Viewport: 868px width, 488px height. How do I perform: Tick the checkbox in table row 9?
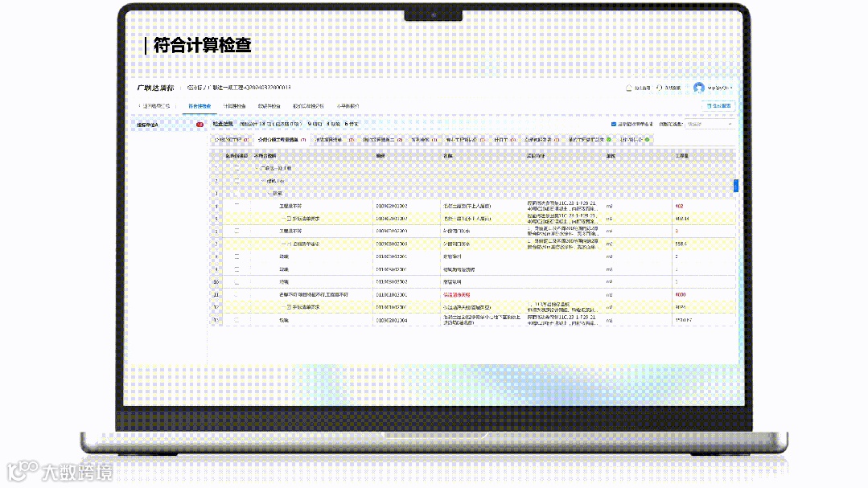click(237, 269)
